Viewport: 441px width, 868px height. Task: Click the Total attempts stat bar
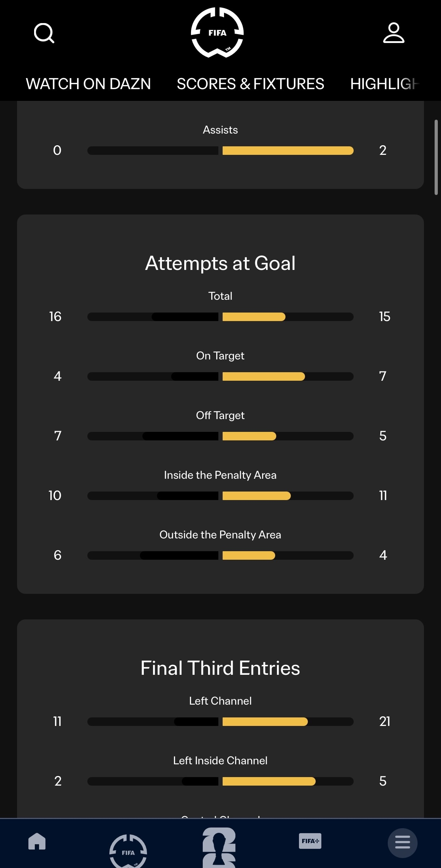(220, 317)
